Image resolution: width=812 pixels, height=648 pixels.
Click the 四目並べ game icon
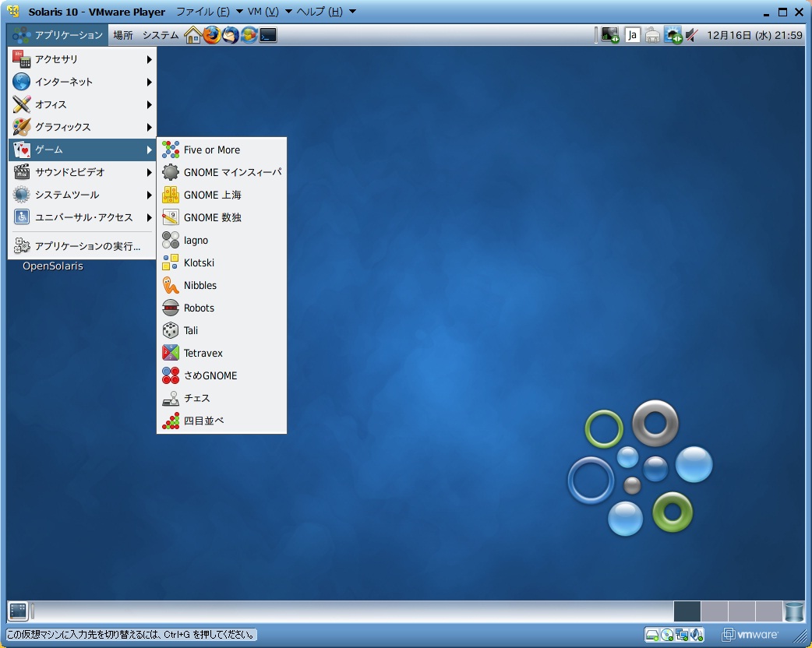(x=171, y=421)
